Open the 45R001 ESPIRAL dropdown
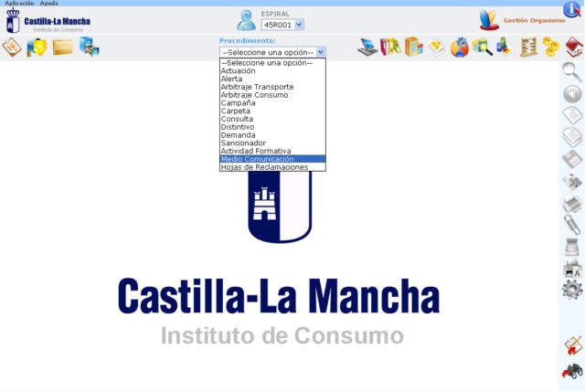Image resolution: width=585 pixels, height=392 pixels. 282,25
